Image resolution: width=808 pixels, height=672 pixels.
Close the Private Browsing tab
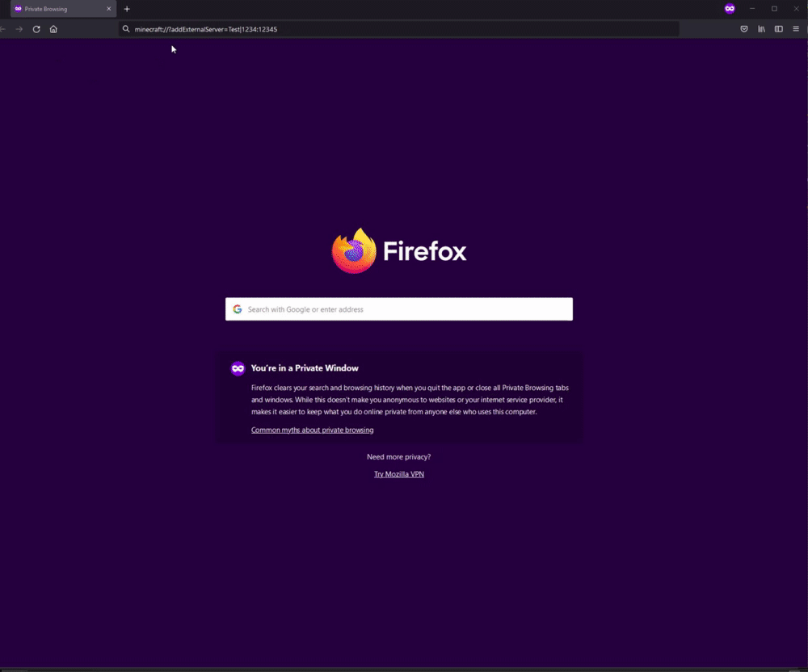(x=109, y=9)
